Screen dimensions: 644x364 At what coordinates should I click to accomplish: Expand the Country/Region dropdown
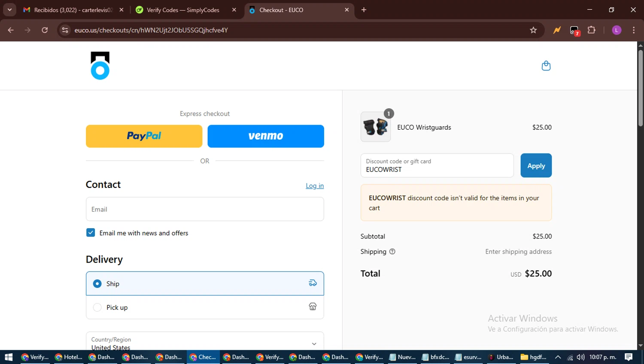click(205, 342)
